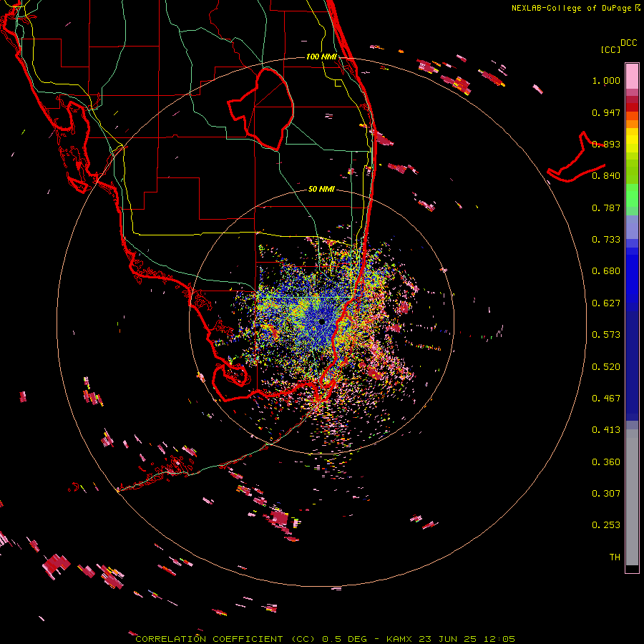Select the 0.253 color scale value

606,525
